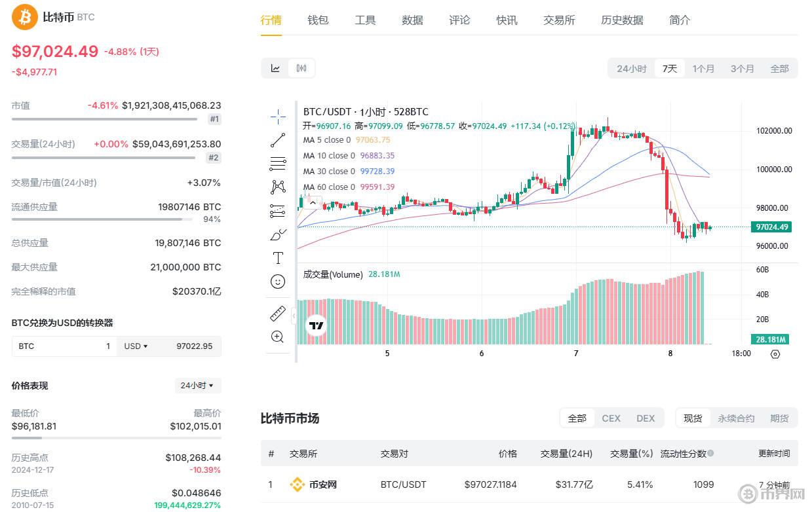Set chart range to 1个月

coord(703,69)
